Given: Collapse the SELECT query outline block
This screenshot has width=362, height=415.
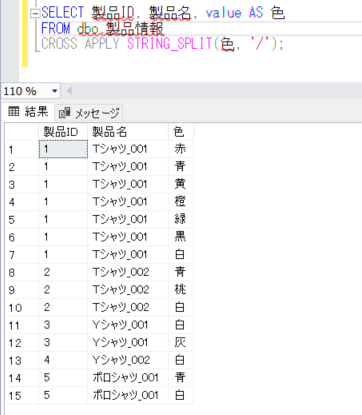Looking at the screenshot, I should [x=34, y=14].
